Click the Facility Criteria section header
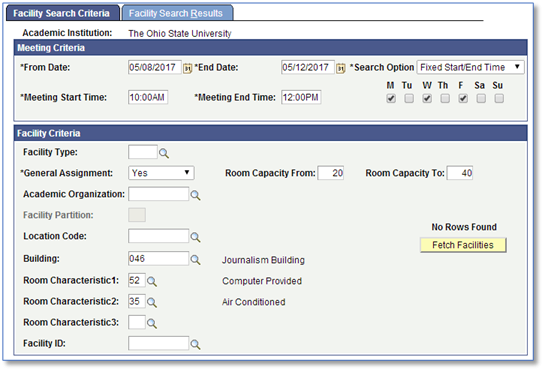 pos(271,133)
